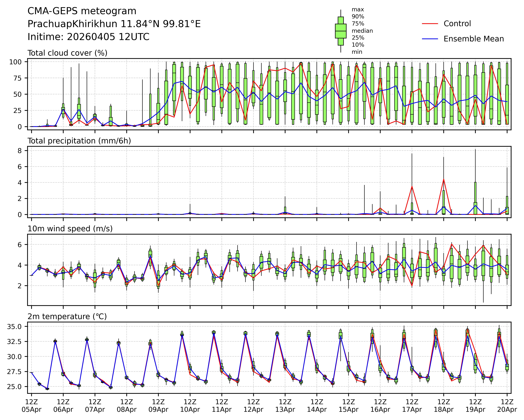Click the Total precipitation panel title
Image resolution: width=524 pixels, height=420 pixels.
coord(79,141)
